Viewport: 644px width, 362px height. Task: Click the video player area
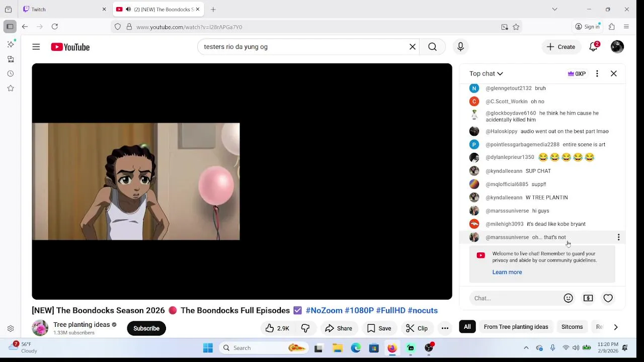[242, 181]
